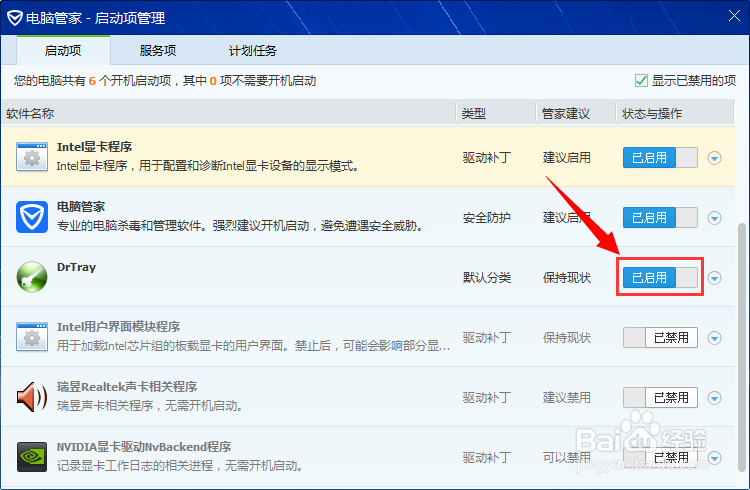Screen dimensions: 750x490
Task: Click the 瑞昱声卡相关程序 description text
Action: (149, 406)
